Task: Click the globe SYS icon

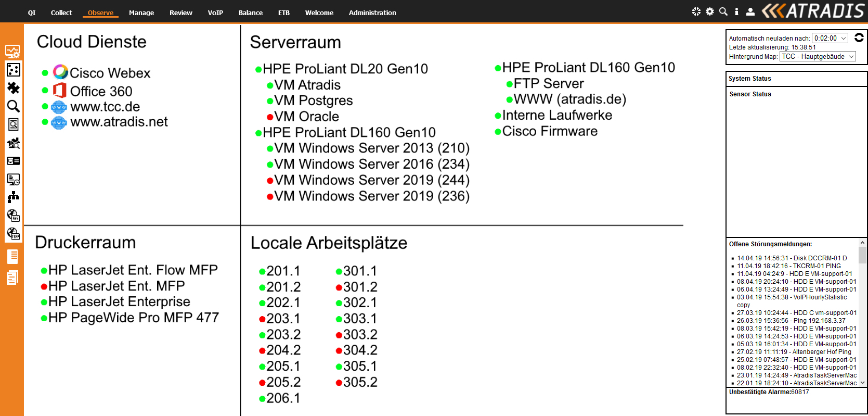Action: click(13, 216)
